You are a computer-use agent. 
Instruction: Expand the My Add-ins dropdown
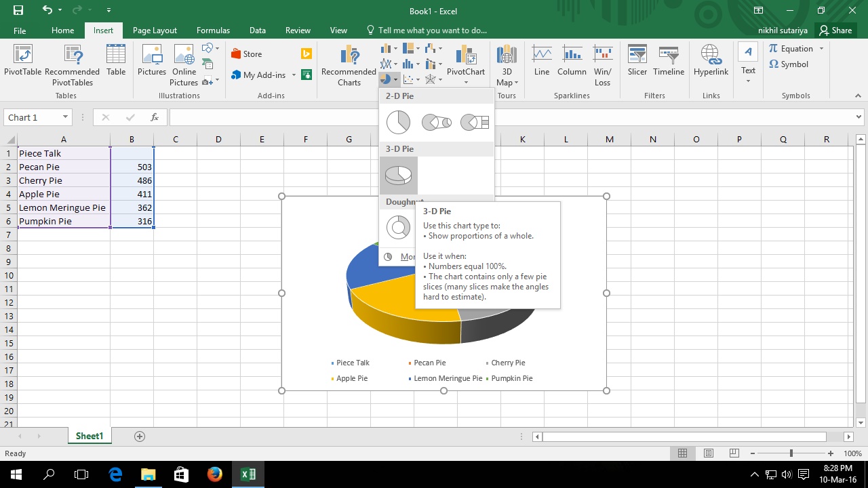click(x=294, y=75)
